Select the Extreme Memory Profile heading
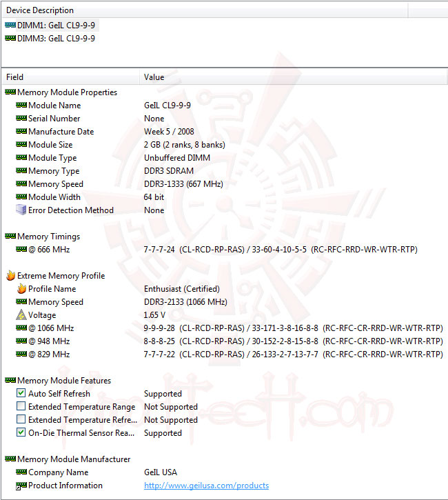Screen dimensions: 448x500 click(61, 275)
